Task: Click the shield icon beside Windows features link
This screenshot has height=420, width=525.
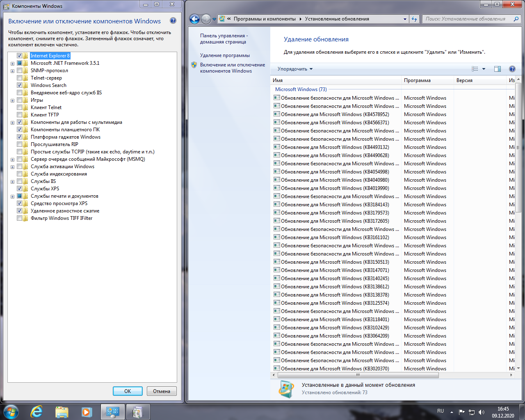Action: click(194, 65)
